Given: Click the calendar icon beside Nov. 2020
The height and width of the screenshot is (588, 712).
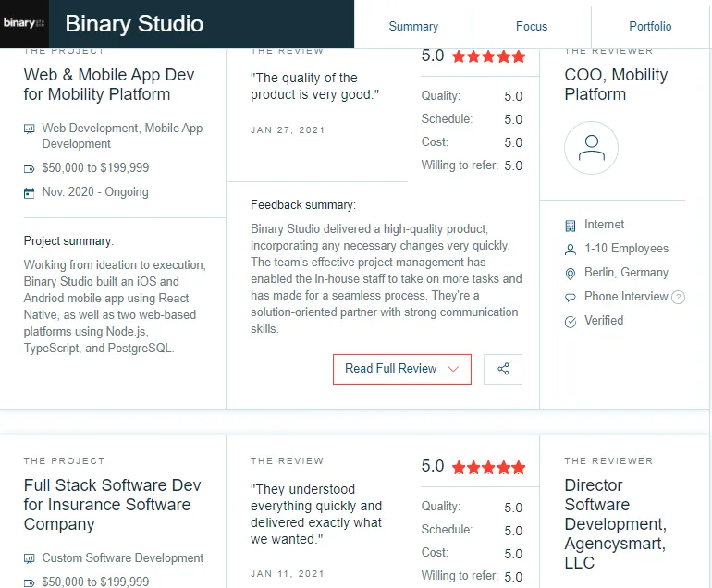Looking at the screenshot, I should click(x=29, y=193).
